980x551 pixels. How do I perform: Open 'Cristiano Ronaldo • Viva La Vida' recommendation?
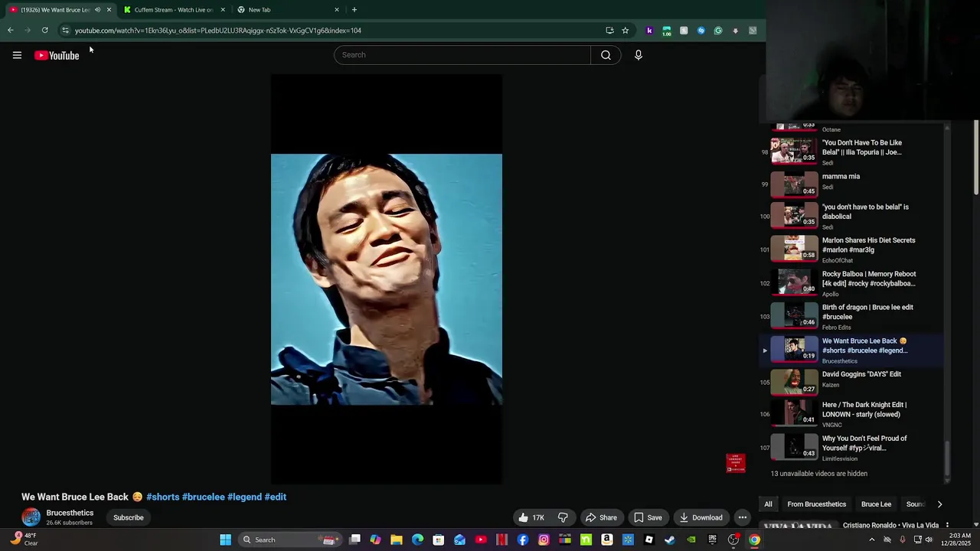tap(890, 526)
